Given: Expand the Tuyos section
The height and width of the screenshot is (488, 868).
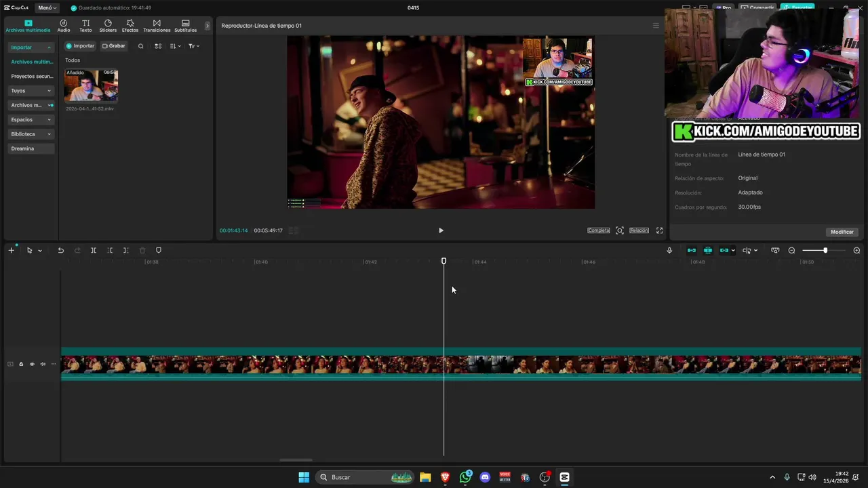Looking at the screenshot, I should [x=31, y=91].
